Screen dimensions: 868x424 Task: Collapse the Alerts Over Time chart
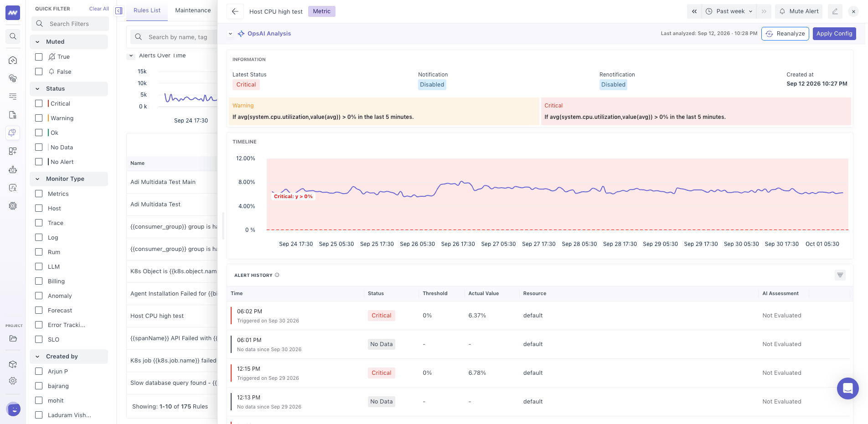(x=131, y=56)
